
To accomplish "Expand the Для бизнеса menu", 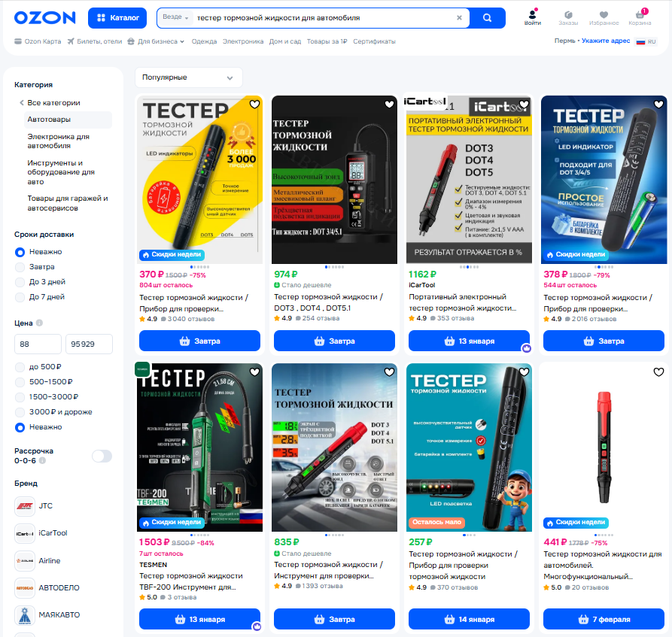I will [157, 41].
